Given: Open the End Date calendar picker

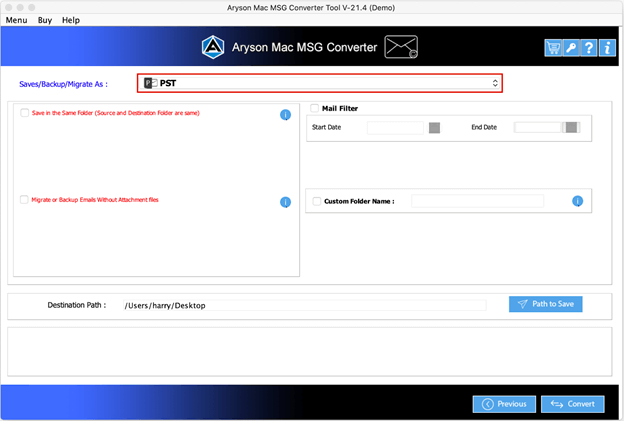Looking at the screenshot, I should tap(571, 127).
